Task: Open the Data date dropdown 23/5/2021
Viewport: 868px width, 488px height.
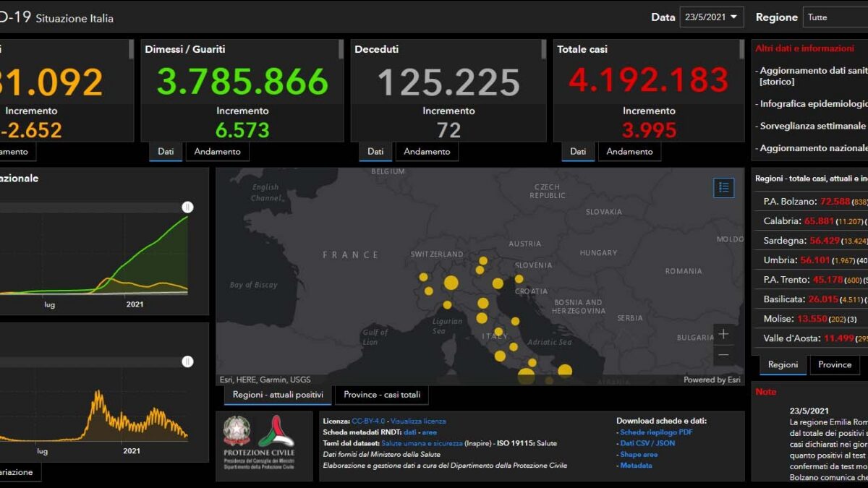Action: pyautogui.click(x=712, y=17)
